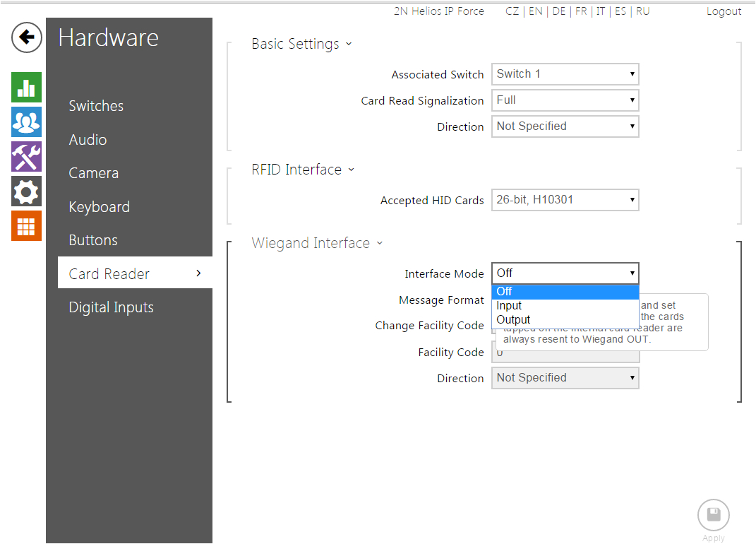
Task: Choose Input in Interface Mode list
Action: tap(509, 306)
